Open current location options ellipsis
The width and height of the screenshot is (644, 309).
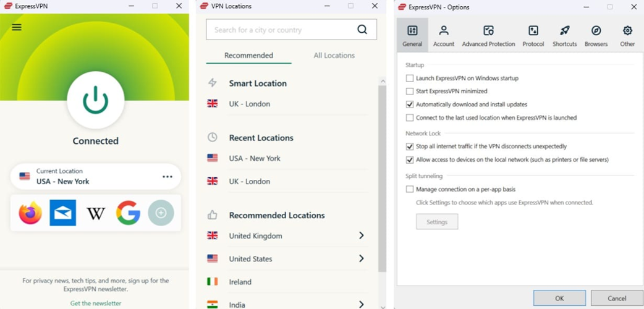tap(167, 177)
